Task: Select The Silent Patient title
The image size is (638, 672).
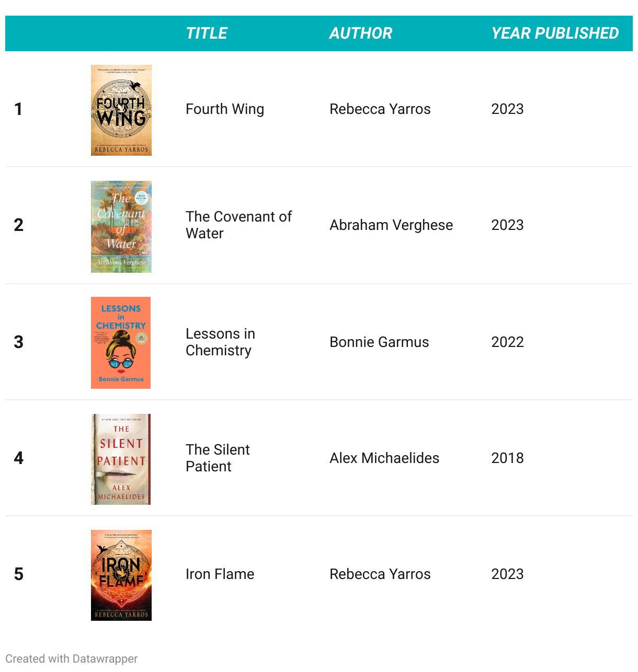Action: 218,458
